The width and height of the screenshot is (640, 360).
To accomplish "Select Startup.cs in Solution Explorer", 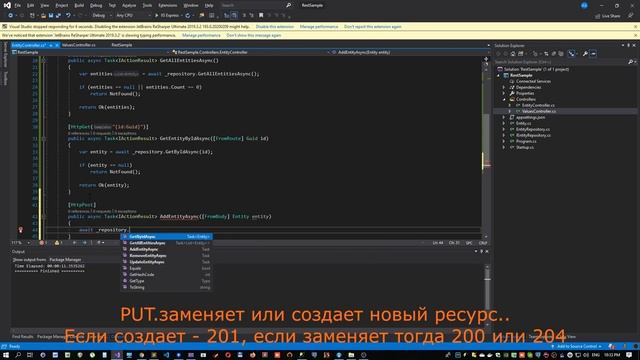I will (524, 147).
